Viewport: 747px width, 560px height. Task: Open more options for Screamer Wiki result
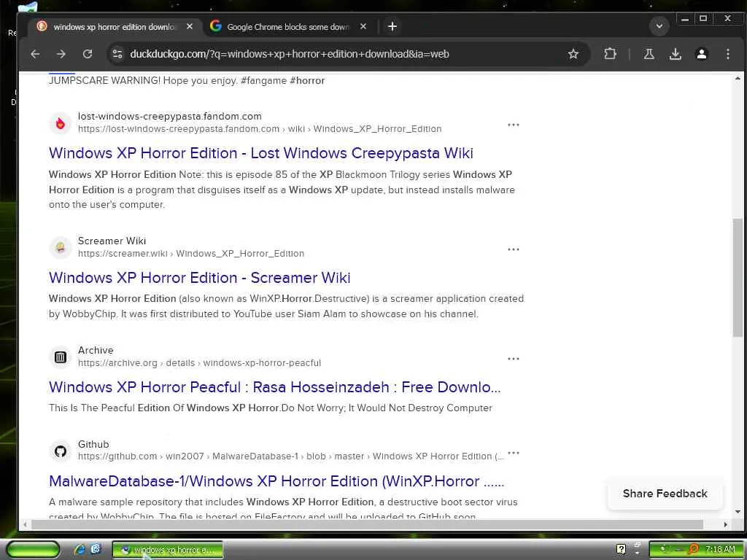pyautogui.click(x=513, y=249)
